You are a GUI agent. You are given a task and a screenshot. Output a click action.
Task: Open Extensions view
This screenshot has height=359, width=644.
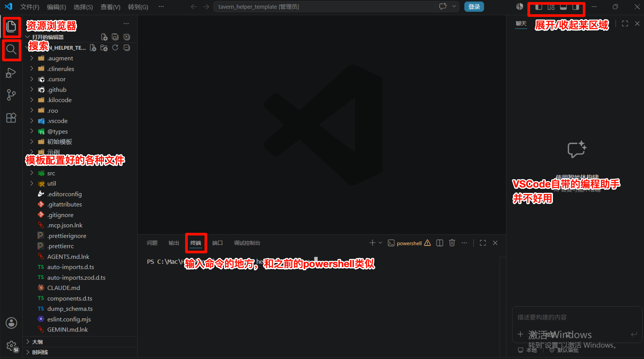tap(11, 117)
